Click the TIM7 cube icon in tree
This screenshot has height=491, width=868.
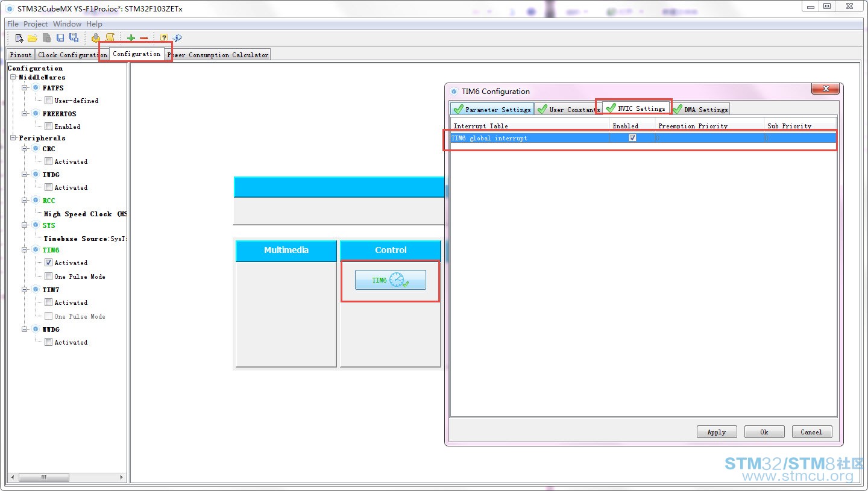36,290
